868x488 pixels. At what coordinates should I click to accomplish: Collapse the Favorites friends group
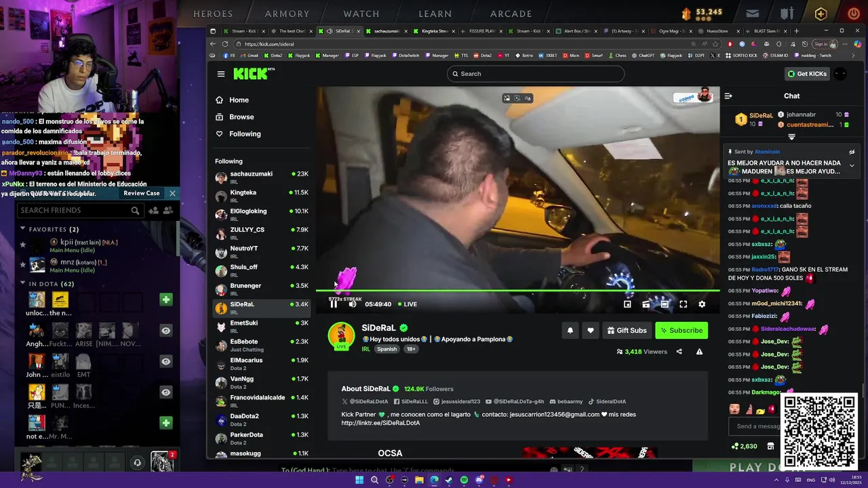pyautogui.click(x=22, y=229)
